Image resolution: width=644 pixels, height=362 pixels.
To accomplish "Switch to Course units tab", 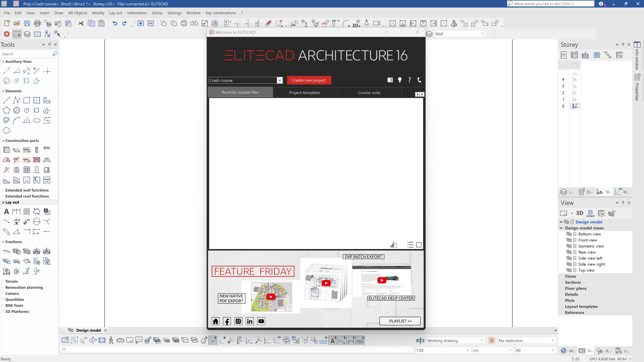I will pos(369,93).
